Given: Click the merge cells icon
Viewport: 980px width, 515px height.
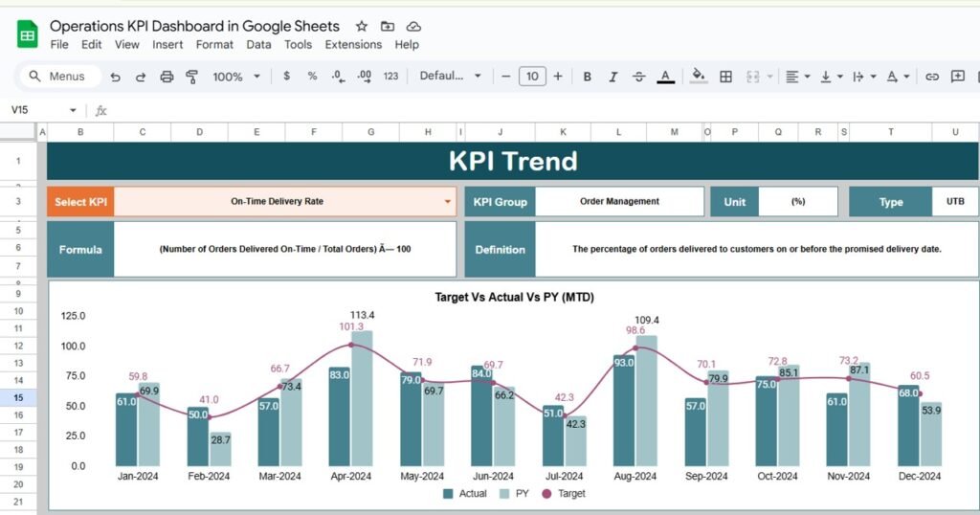Looking at the screenshot, I should coord(752,77).
